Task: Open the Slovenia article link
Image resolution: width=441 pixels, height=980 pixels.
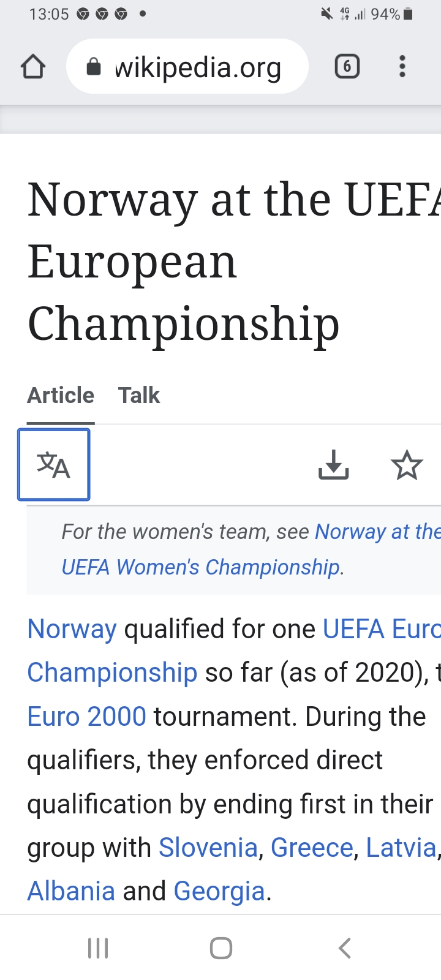Action: (208, 847)
